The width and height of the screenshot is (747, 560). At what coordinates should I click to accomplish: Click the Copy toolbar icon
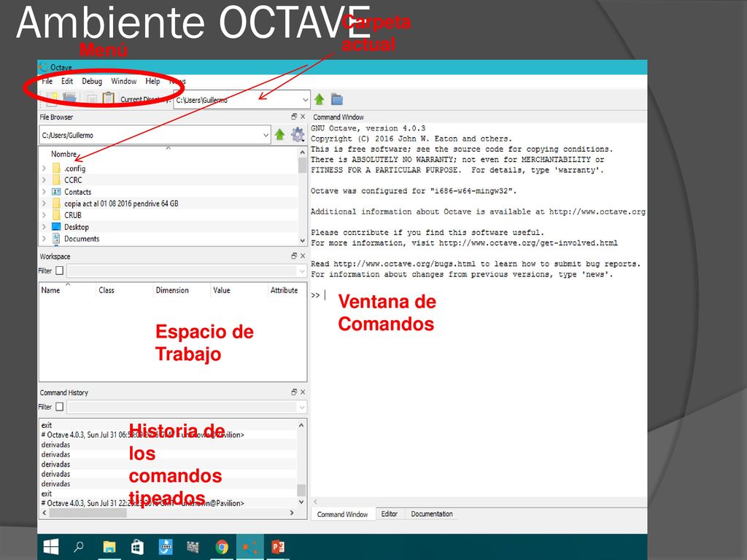(x=90, y=98)
